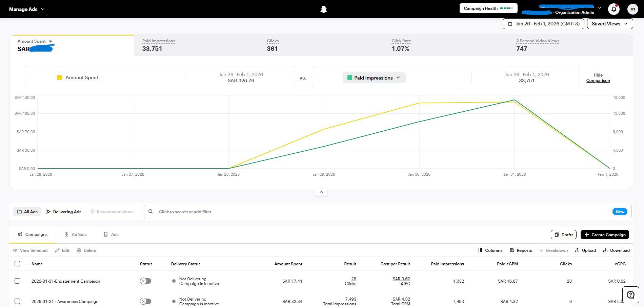Open the help chat widget

click(630, 295)
